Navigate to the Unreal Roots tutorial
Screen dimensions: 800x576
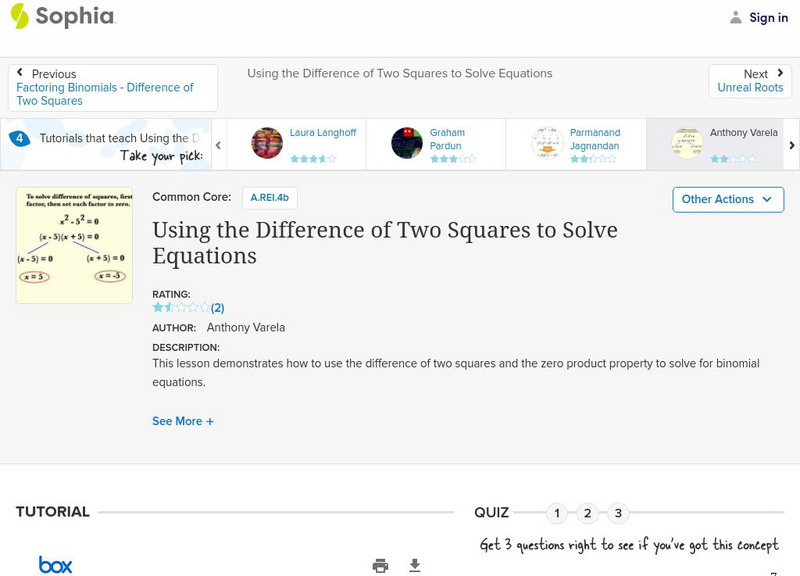click(750, 87)
